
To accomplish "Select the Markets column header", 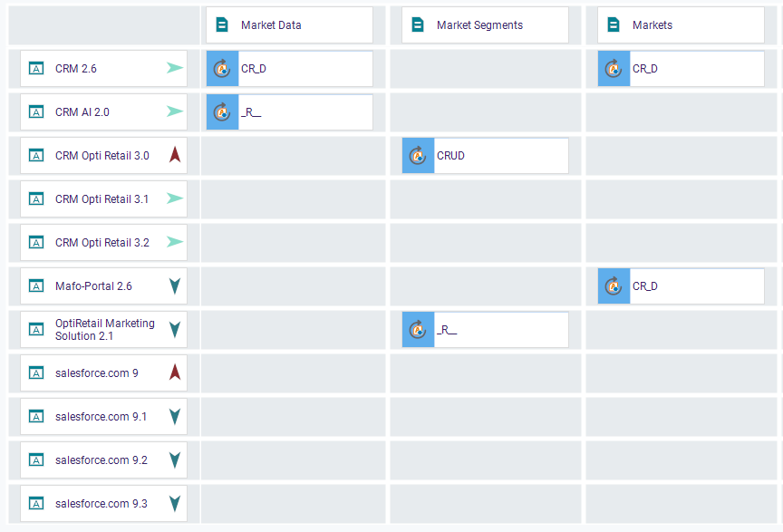I will [x=681, y=25].
